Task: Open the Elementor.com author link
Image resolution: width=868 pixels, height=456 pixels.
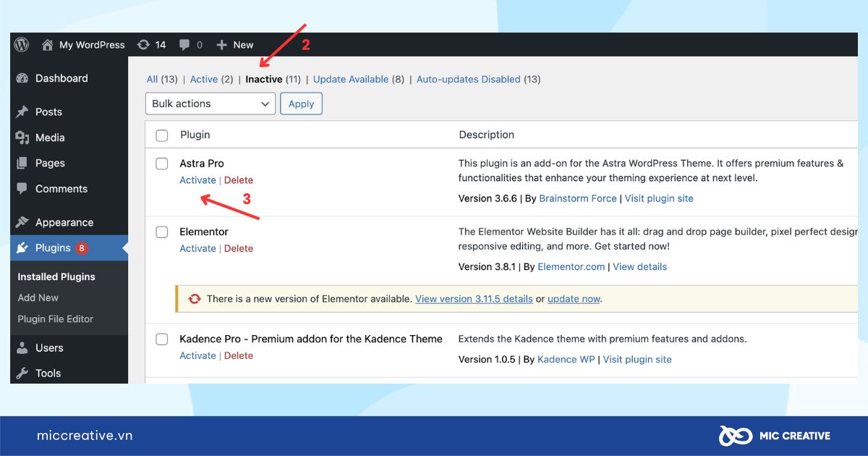Action: [571, 266]
